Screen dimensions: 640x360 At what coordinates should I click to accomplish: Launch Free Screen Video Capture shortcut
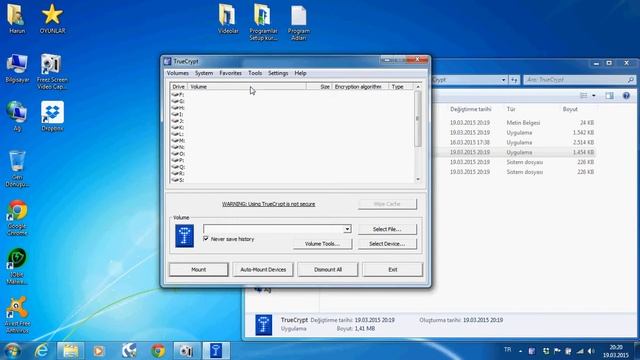[52, 71]
